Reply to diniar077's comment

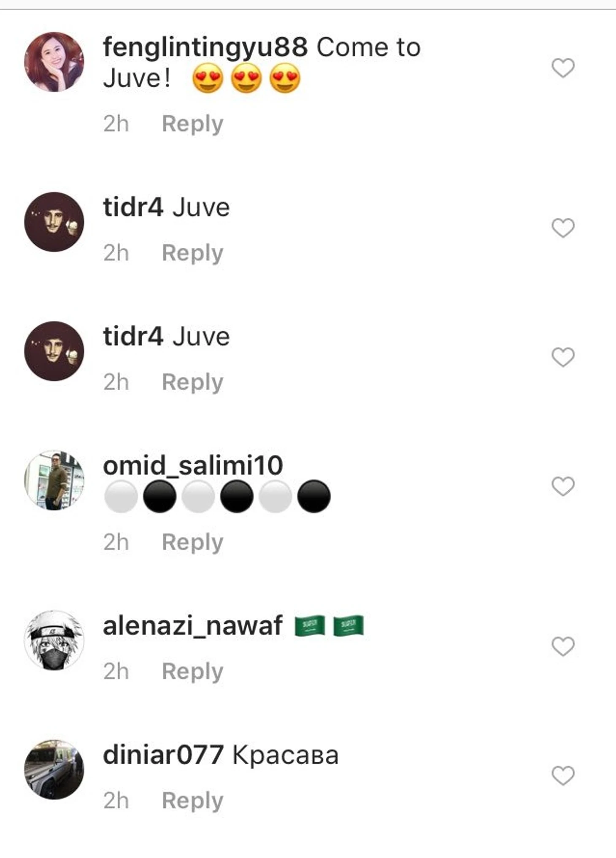point(192,801)
